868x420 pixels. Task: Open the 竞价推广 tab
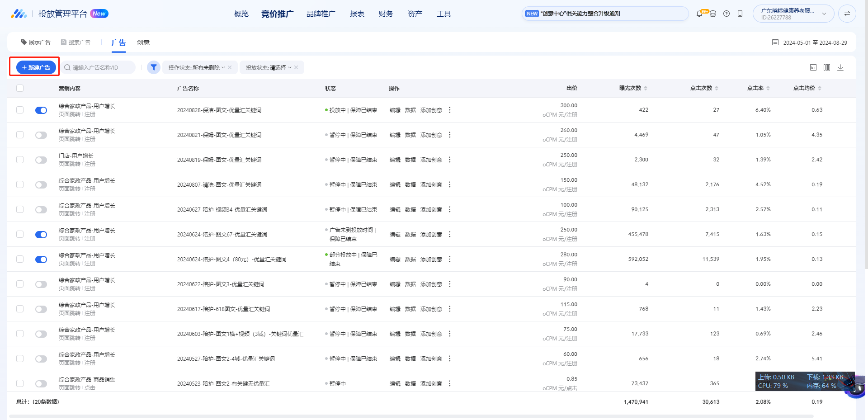(278, 14)
